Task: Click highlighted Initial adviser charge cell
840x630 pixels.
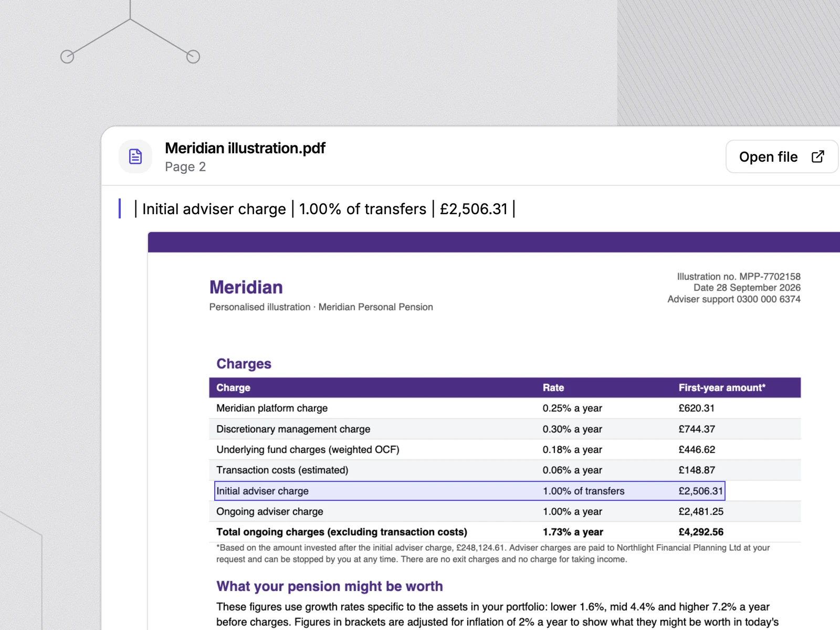Action: pos(262,491)
